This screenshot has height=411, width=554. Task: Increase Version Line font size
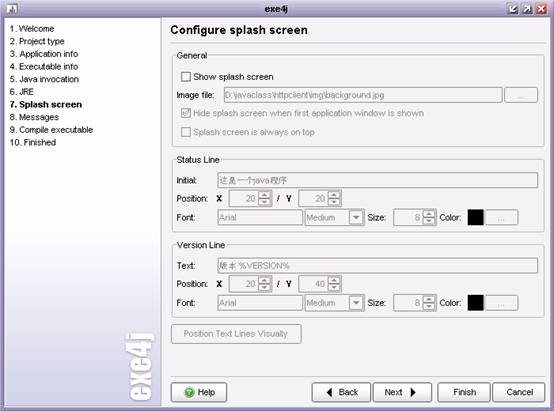tap(429, 299)
